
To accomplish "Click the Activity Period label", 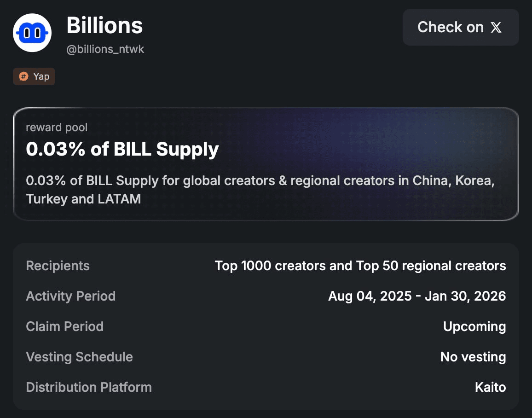I will 71,296.
